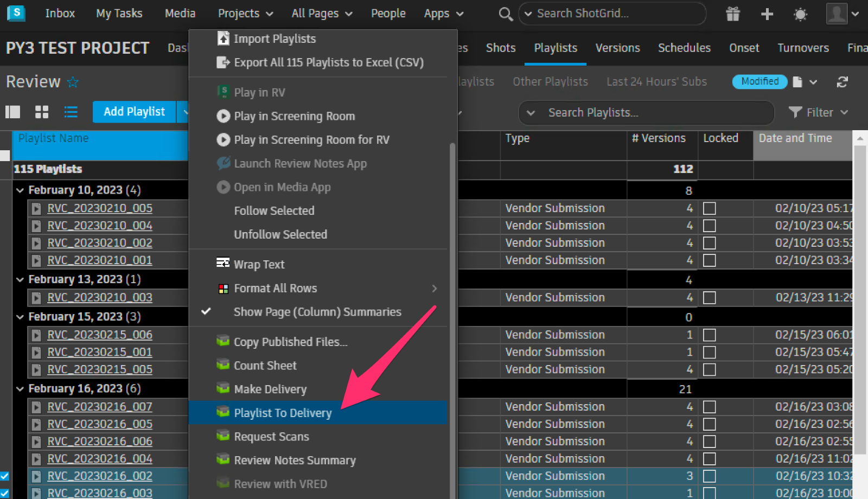Image resolution: width=868 pixels, height=499 pixels.
Task: Toggle Locked checkbox for RVC_20230210_005
Action: point(709,208)
